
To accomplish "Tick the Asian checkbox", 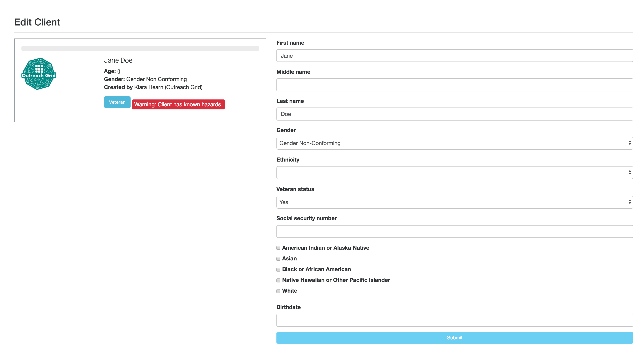I will [278, 259].
